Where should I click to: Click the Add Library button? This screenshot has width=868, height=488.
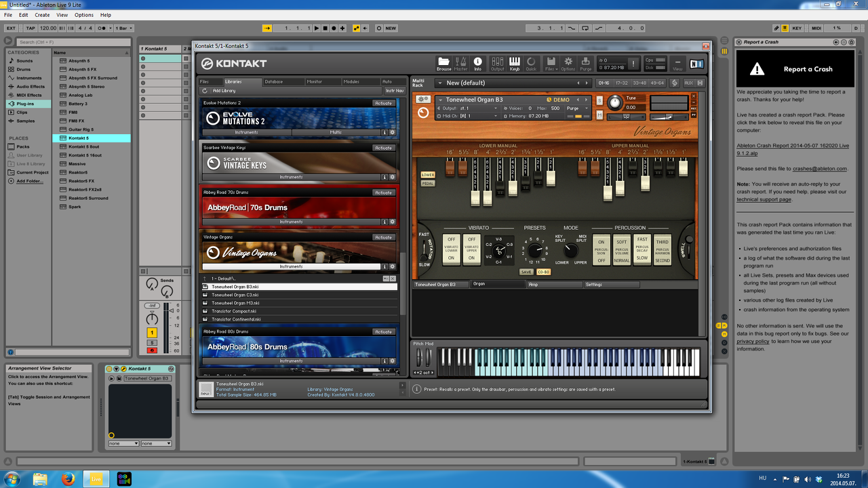coord(224,90)
